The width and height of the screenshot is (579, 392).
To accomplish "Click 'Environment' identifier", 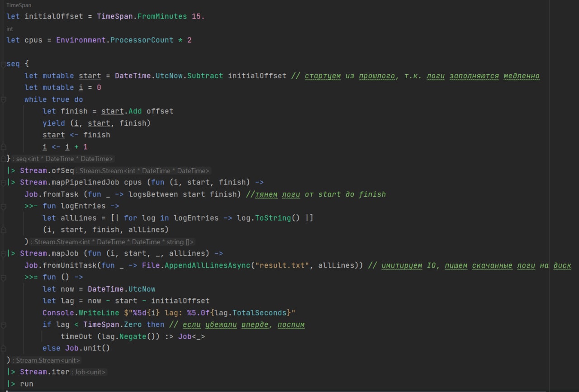I will [x=81, y=40].
